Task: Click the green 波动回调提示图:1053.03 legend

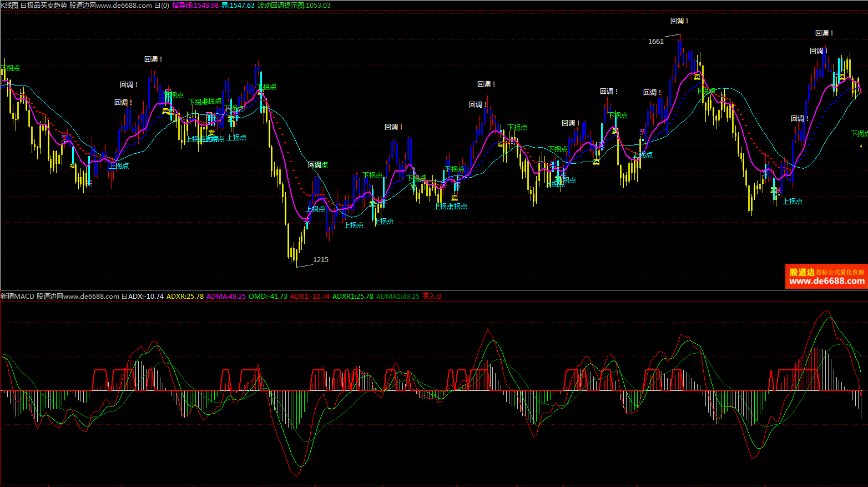Action: coord(294,5)
